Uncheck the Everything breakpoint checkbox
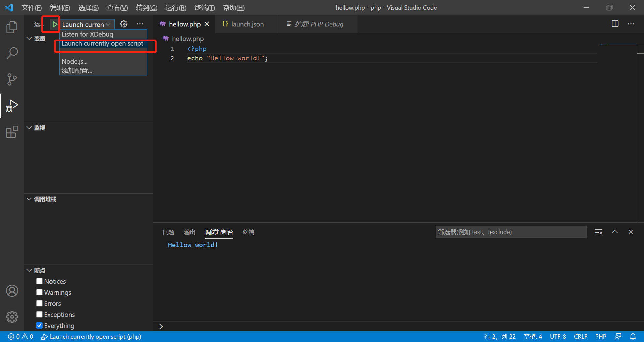 (x=40, y=326)
